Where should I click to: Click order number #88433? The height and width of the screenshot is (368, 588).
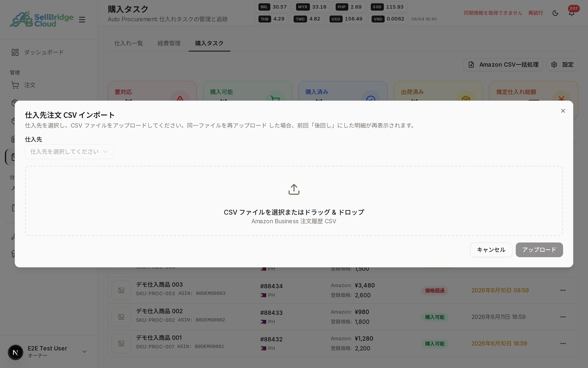point(271,313)
